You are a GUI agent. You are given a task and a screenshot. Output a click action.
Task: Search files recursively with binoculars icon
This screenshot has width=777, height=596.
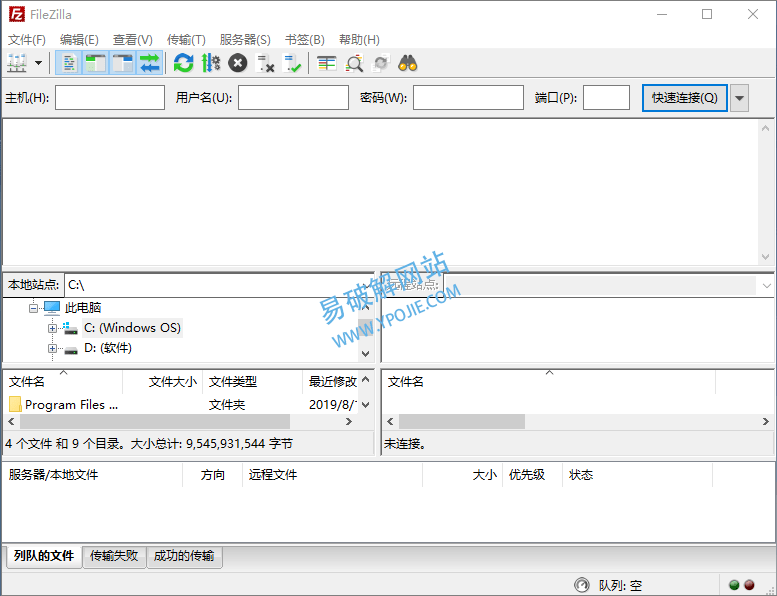pyautogui.click(x=408, y=63)
